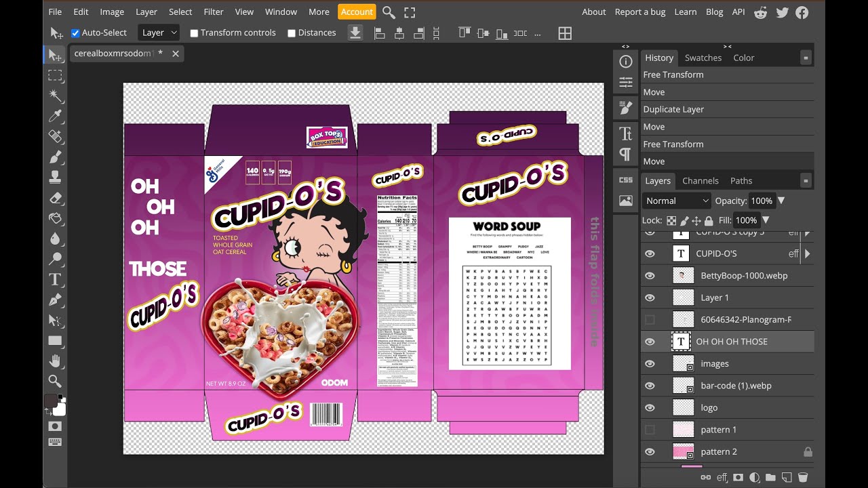The width and height of the screenshot is (868, 488).
Task: Expand the left panel column arrows
Action: 625,47
